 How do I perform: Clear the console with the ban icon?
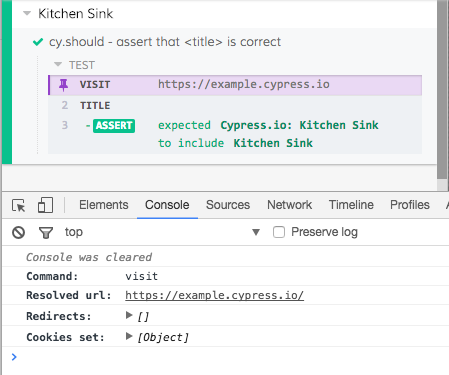point(19,232)
